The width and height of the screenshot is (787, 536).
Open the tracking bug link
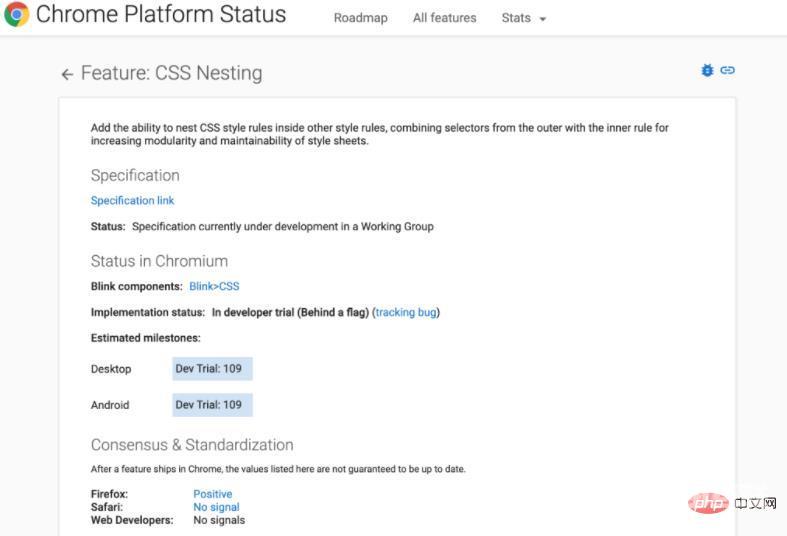[406, 312]
